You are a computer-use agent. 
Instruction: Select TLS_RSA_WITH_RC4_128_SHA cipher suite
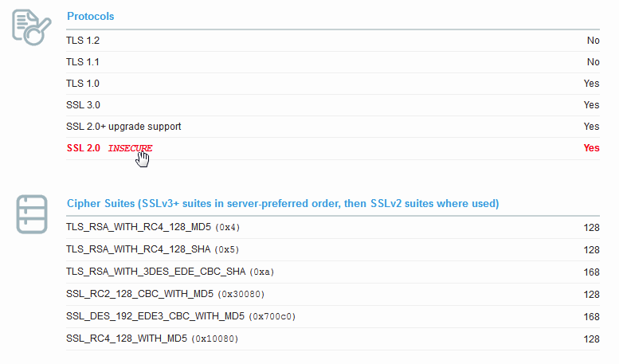click(x=152, y=249)
